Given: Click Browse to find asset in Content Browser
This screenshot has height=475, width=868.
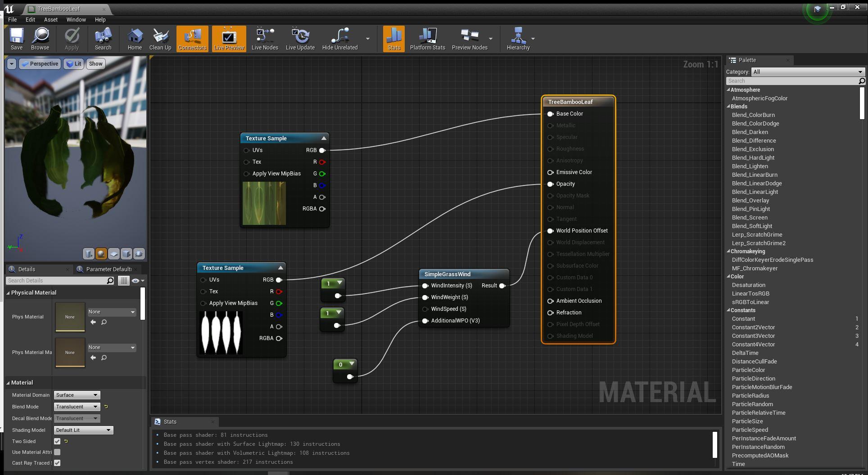Looking at the screenshot, I should 40,39.
